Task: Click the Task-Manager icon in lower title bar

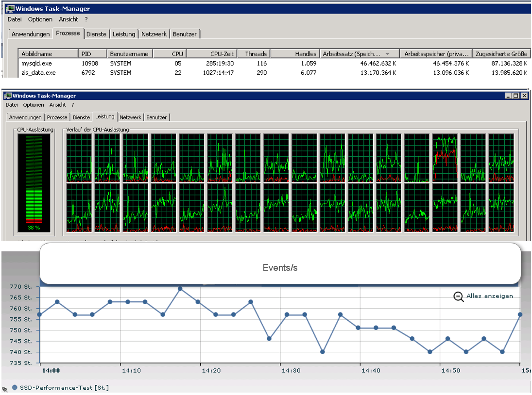Action: point(8,96)
